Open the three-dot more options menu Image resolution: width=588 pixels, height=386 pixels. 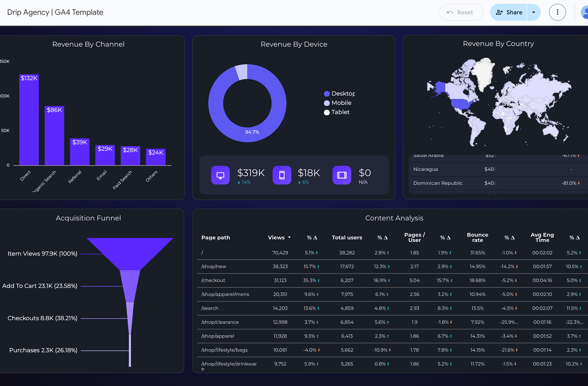pos(557,12)
